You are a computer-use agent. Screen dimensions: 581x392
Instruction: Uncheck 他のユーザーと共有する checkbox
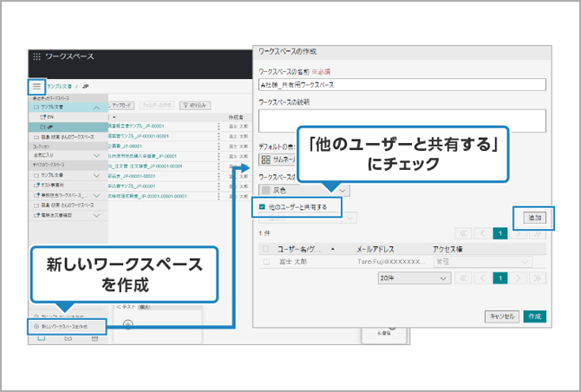coord(262,206)
